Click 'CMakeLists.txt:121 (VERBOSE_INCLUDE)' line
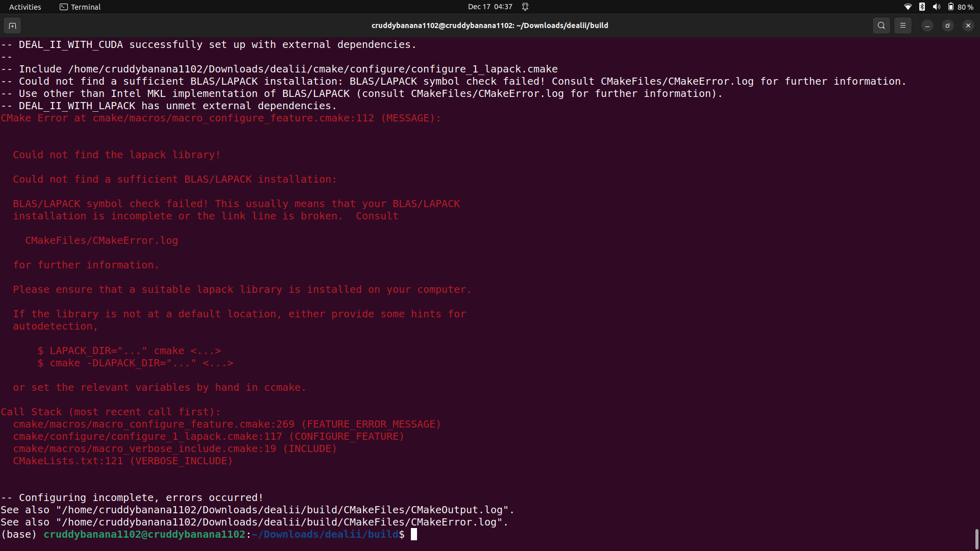 pyautogui.click(x=123, y=461)
